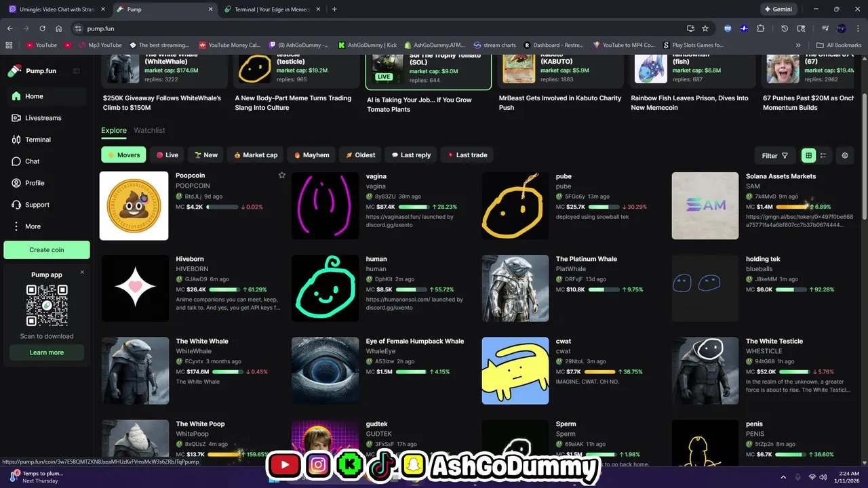Click The White Whale bonding progress bar
Screen dimensions: 868x488
(226, 372)
